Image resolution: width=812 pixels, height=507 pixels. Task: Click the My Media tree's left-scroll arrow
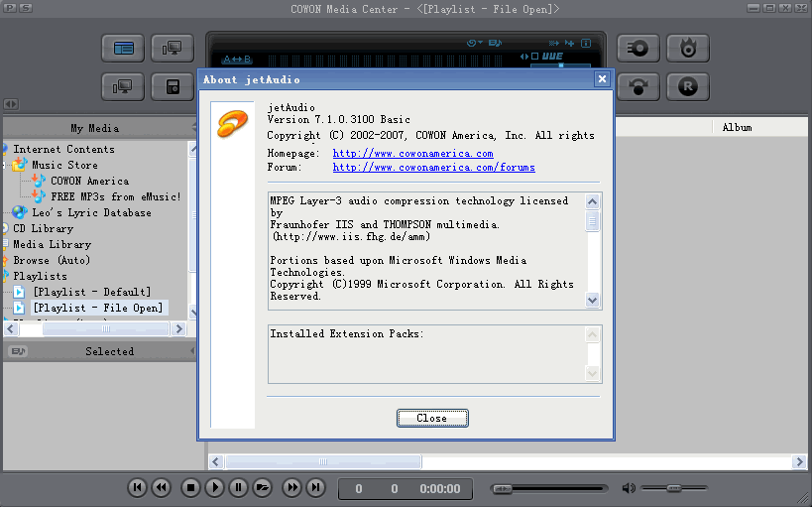[x=10, y=329]
